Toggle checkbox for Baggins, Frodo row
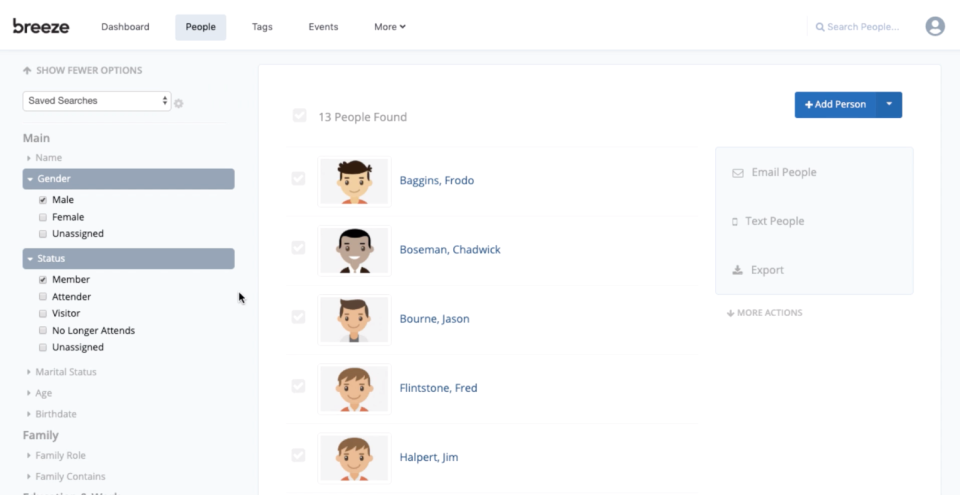Viewport: 960px width, 495px height. (298, 178)
